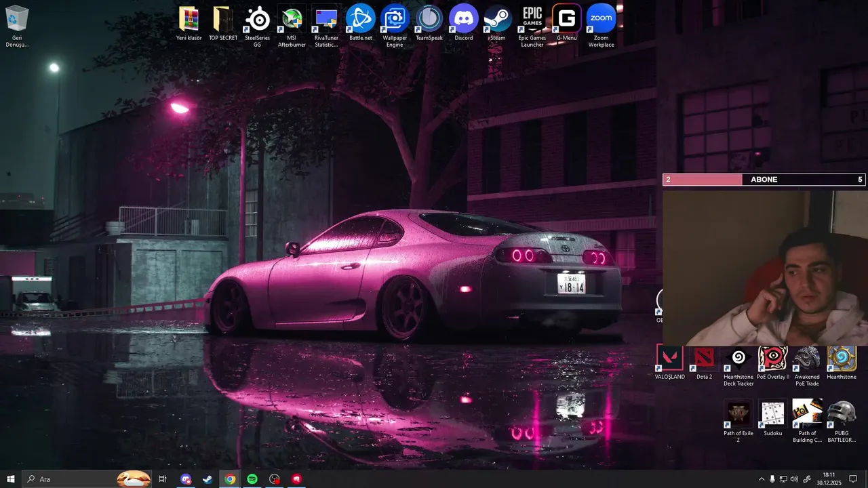Viewport: 868px width, 488px height.
Task: Open the Yeni klasör folder shortcut
Action: click(189, 24)
